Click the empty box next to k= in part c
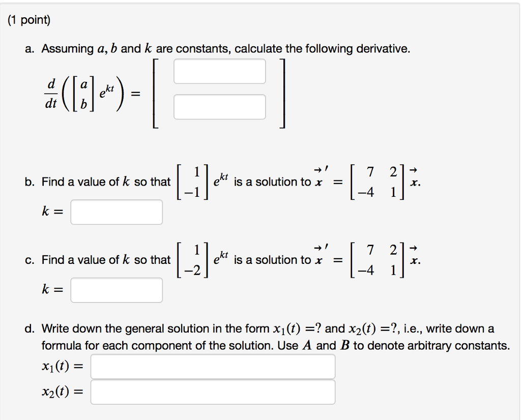The image size is (521, 420). (116, 290)
